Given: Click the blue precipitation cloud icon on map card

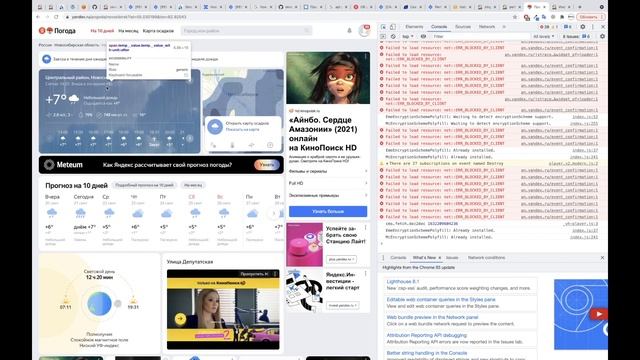Looking at the screenshot, I should coord(215,127).
